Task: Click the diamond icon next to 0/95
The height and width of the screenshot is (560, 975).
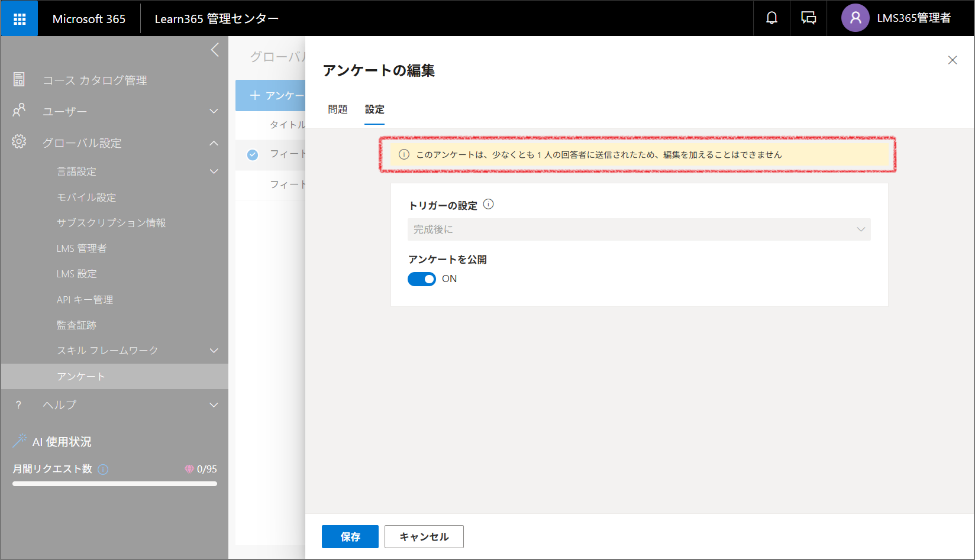Action: tap(189, 469)
